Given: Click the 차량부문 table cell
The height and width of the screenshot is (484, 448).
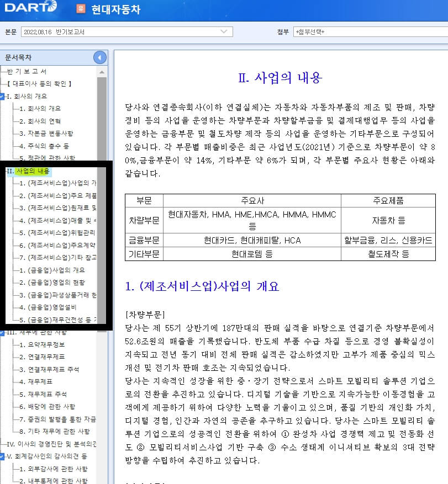Looking at the screenshot, I should pyautogui.click(x=144, y=220).
